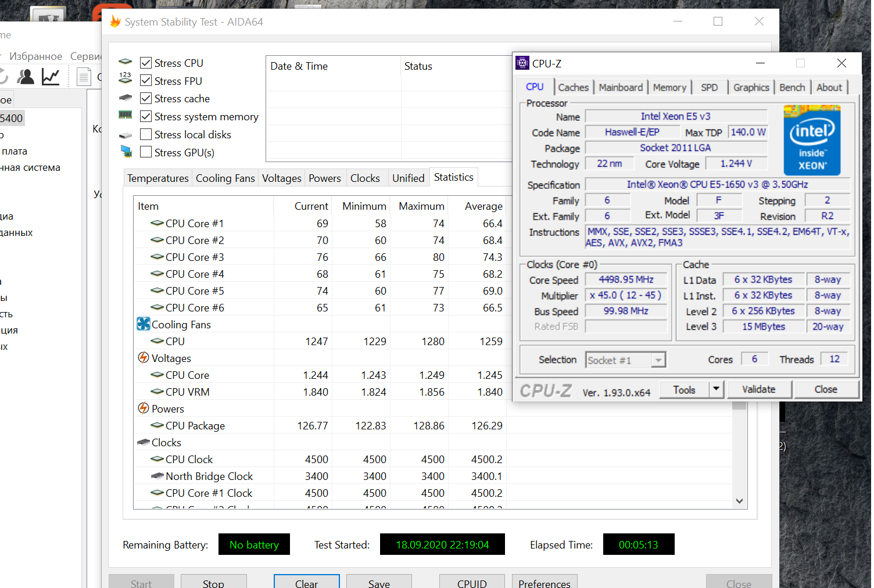Click the Powers lightning icon in statistics list
The width and height of the screenshot is (874, 588).
pyautogui.click(x=144, y=408)
